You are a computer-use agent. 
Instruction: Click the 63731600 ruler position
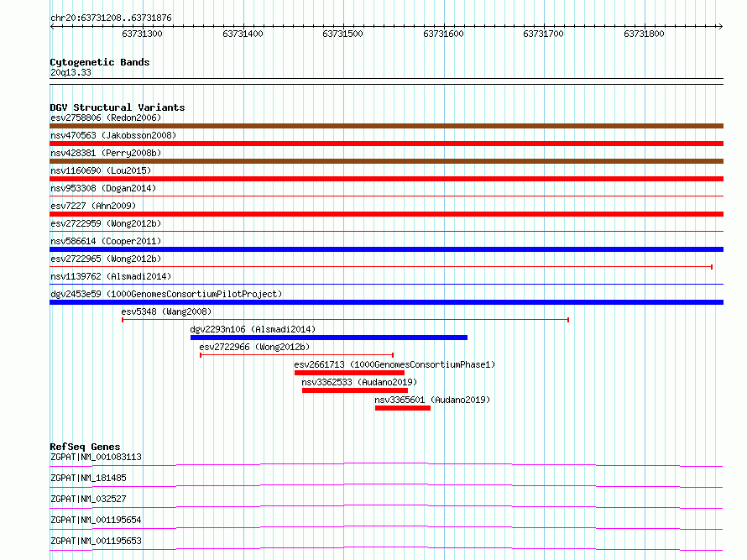click(443, 34)
